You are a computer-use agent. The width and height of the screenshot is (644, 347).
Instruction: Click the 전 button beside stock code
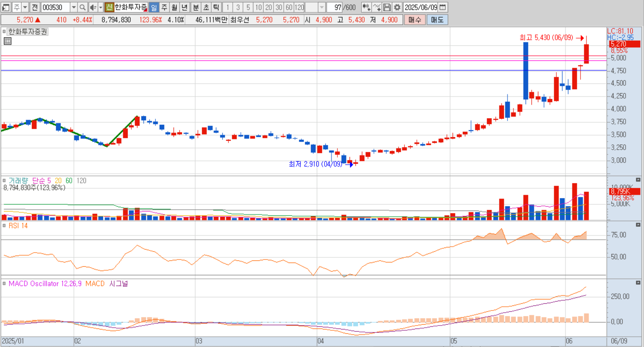[x=35, y=7]
